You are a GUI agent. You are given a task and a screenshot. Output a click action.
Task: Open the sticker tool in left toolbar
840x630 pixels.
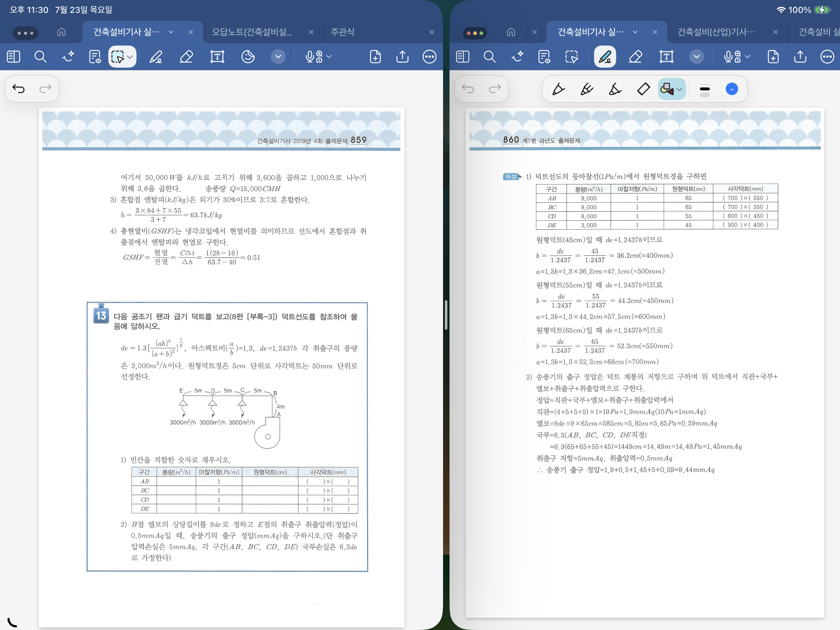coord(248,57)
